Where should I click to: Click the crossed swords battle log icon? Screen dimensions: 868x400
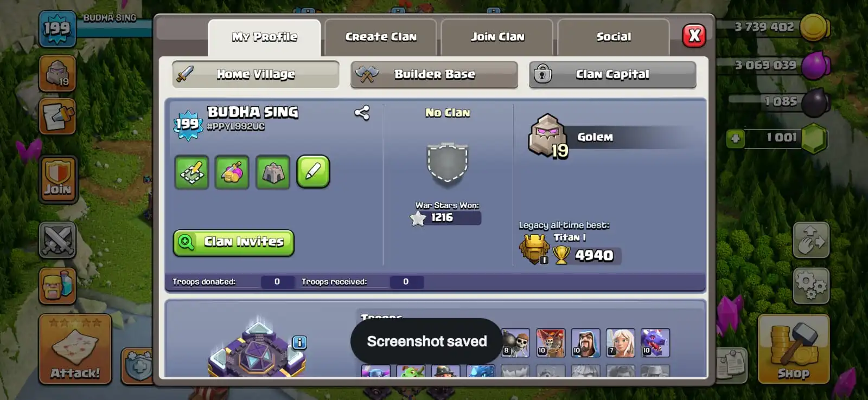click(x=58, y=240)
